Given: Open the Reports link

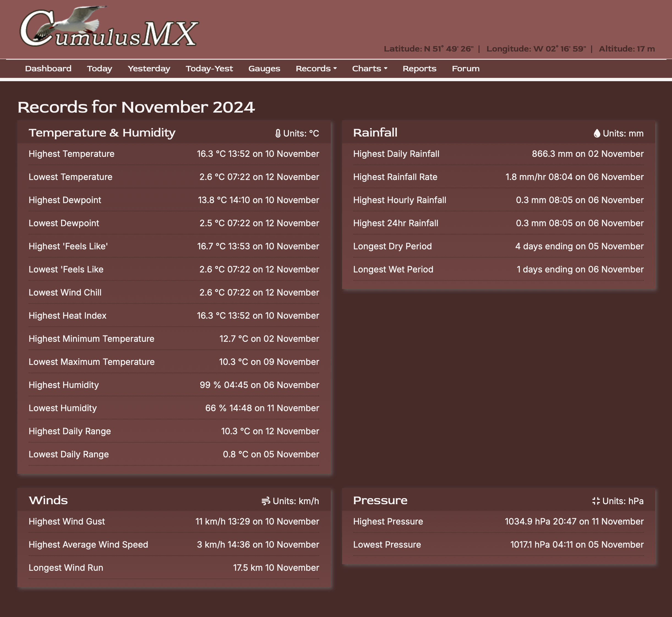Looking at the screenshot, I should pos(419,69).
